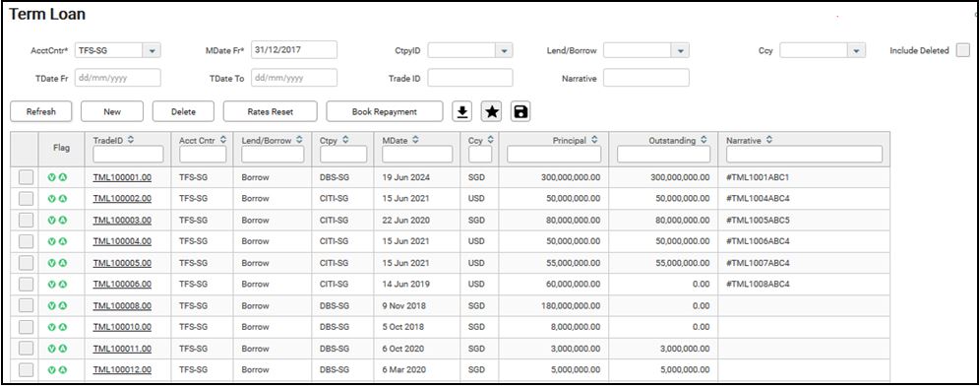Open trade link TML100004.00
Screen dimensions: 980x388
(x=122, y=241)
